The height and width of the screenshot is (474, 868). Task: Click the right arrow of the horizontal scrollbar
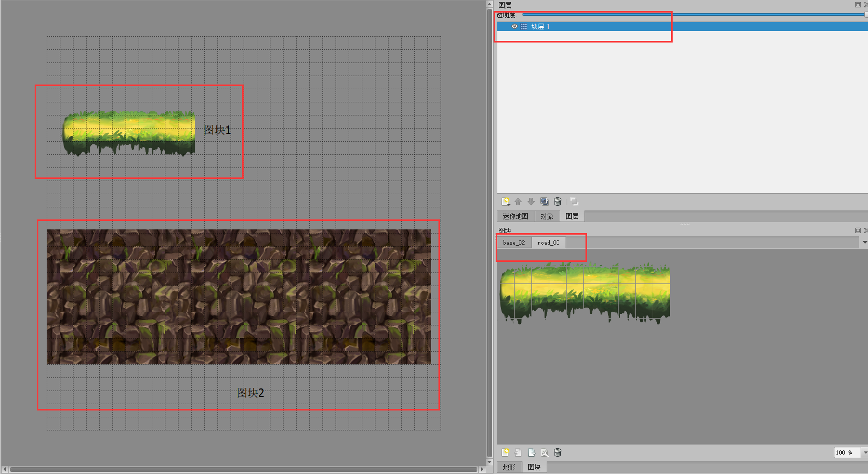point(482,469)
